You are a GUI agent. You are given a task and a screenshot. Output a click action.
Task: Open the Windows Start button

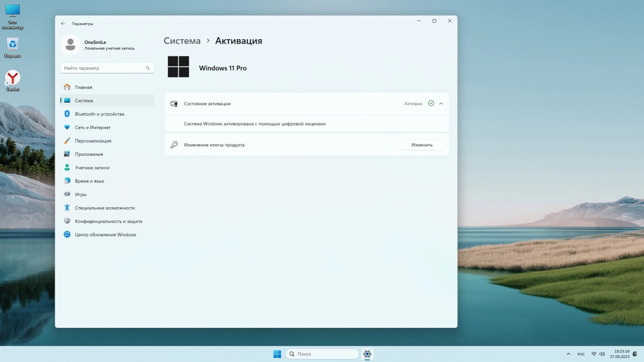click(277, 354)
